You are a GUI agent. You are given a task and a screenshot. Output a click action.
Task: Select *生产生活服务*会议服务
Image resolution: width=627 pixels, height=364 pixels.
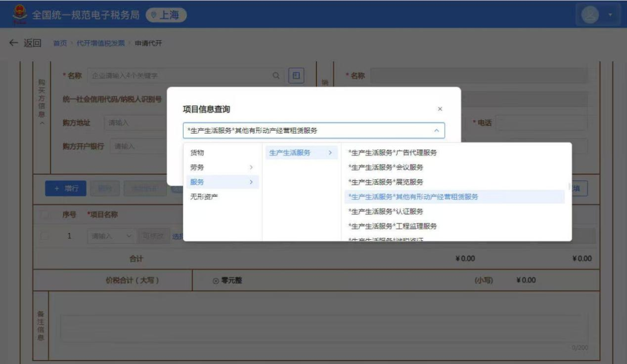[x=454, y=167]
